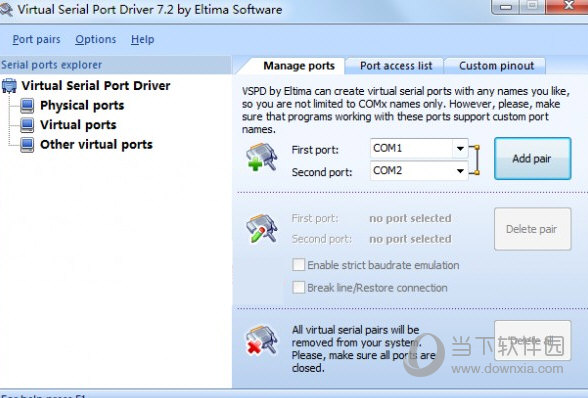Screen dimensions: 588x398
Task: Toggle Break line/Restore connection checkbox
Action: click(x=298, y=288)
